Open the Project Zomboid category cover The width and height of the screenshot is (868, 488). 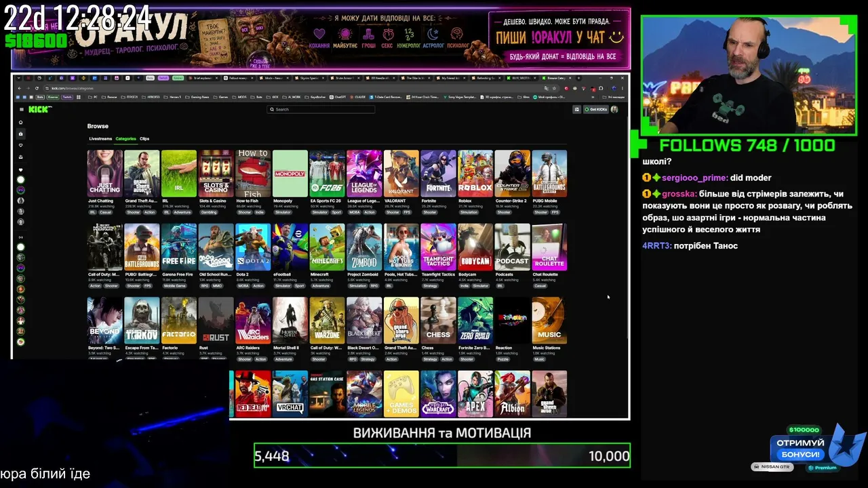364,247
